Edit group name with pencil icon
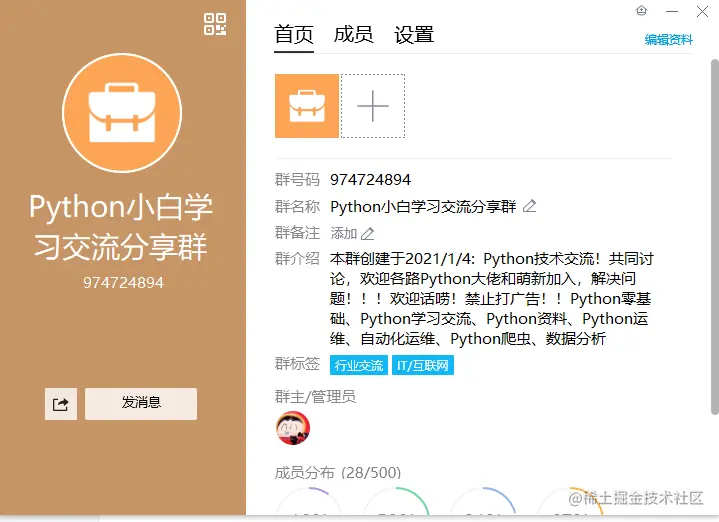 tap(530, 206)
